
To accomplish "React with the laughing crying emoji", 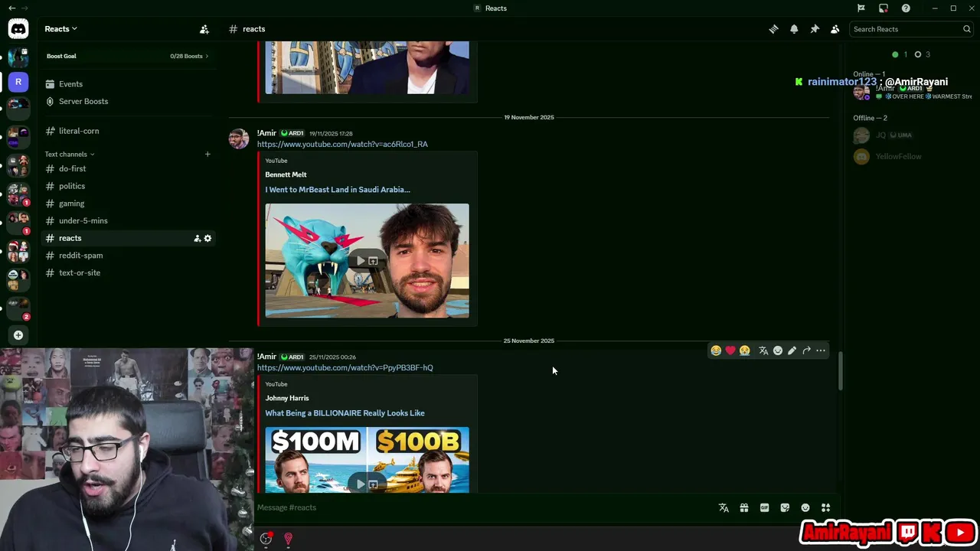I will (716, 350).
